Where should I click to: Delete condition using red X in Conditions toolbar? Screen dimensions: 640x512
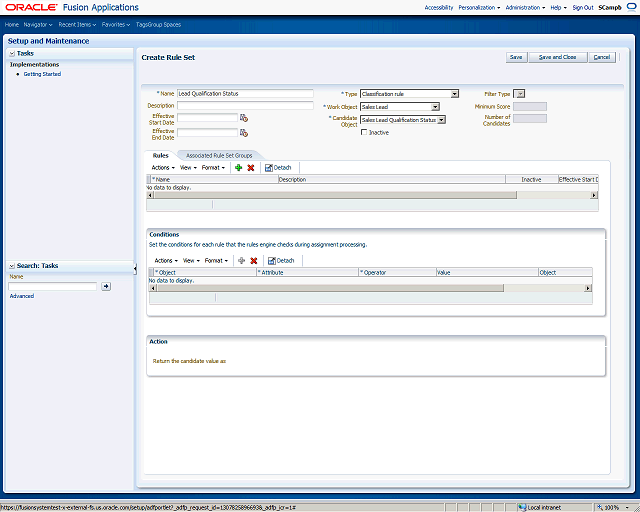point(253,260)
